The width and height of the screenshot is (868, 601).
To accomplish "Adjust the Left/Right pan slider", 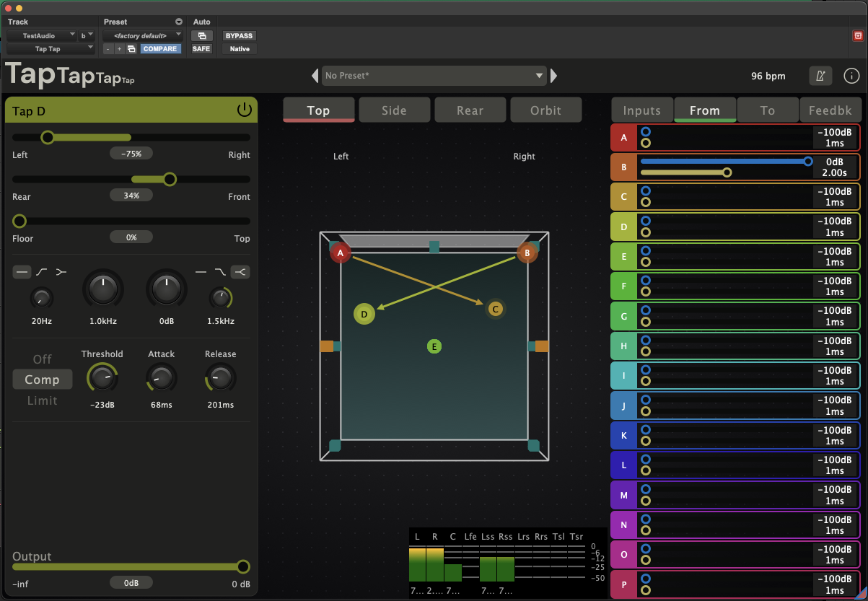I will coord(131,137).
